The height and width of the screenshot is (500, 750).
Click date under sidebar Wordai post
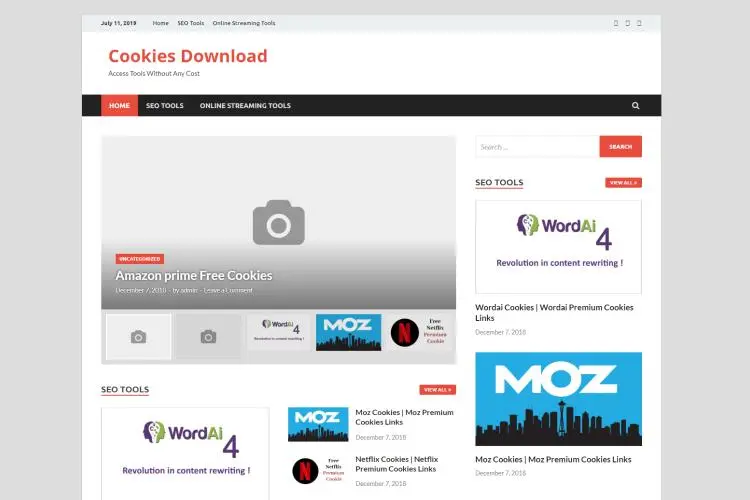(500, 332)
